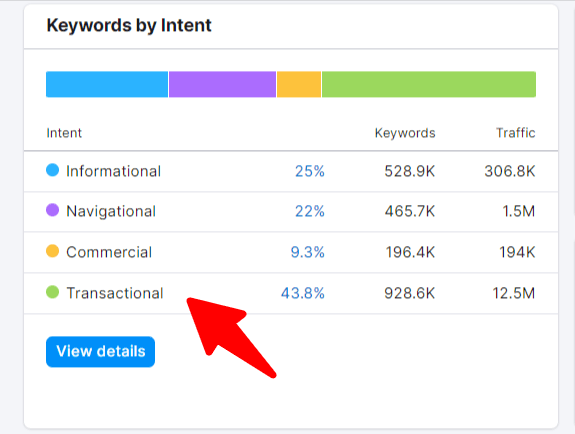Click the yellow dot beside Commercial
This screenshot has height=434, width=575.
tap(52, 251)
